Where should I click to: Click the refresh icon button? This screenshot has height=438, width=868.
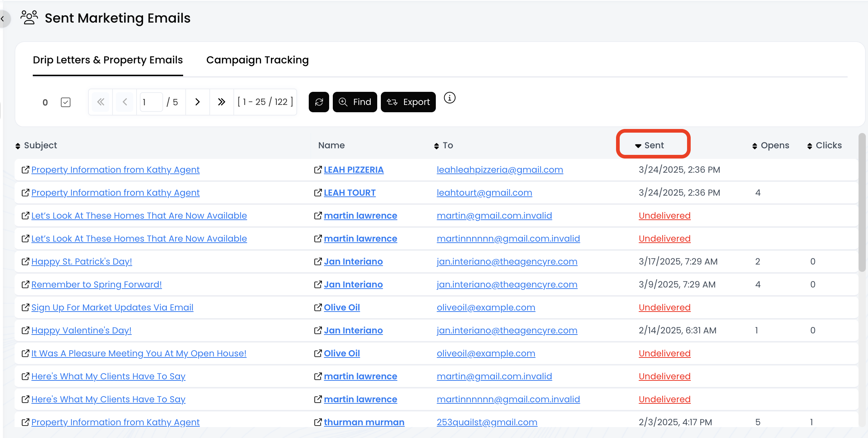(x=319, y=102)
